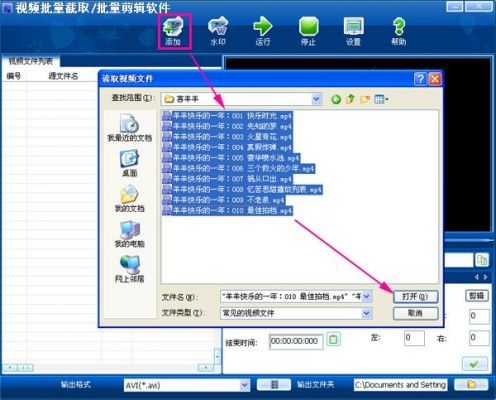Start processing with the 运行 icon
The height and width of the screenshot is (400, 496).
263,31
